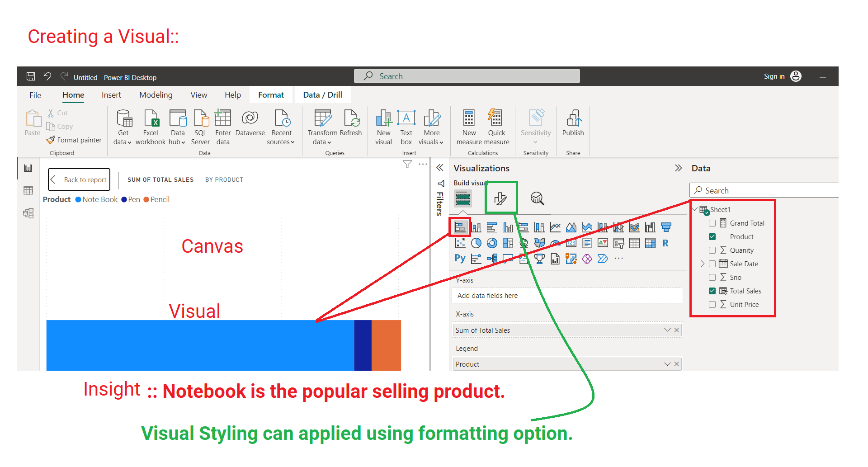
Task: Click the Build visual fields icon
Action: (x=462, y=198)
